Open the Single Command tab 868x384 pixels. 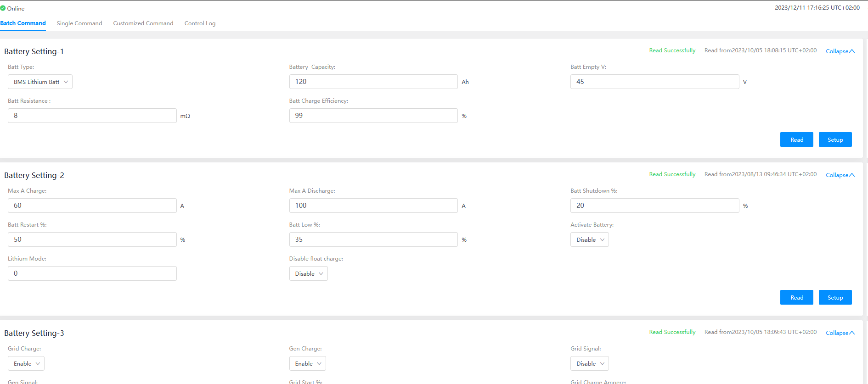pos(79,23)
